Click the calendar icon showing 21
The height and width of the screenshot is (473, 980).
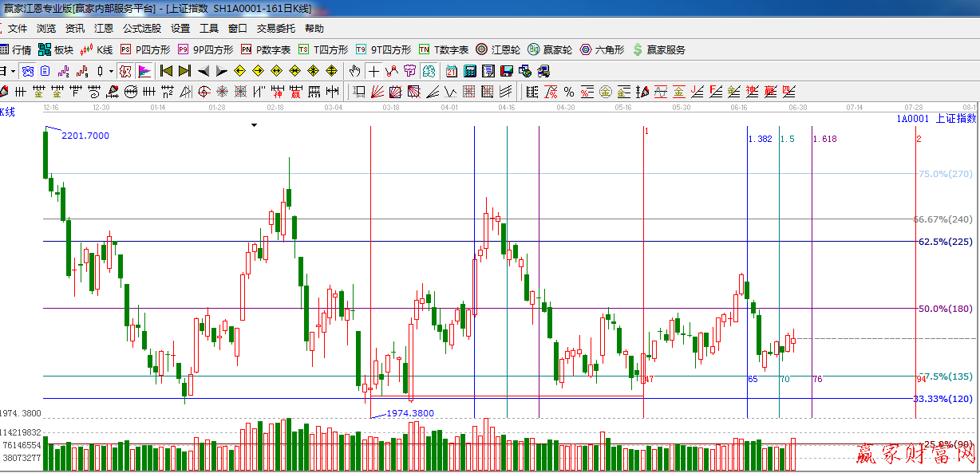click(x=452, y=71)
